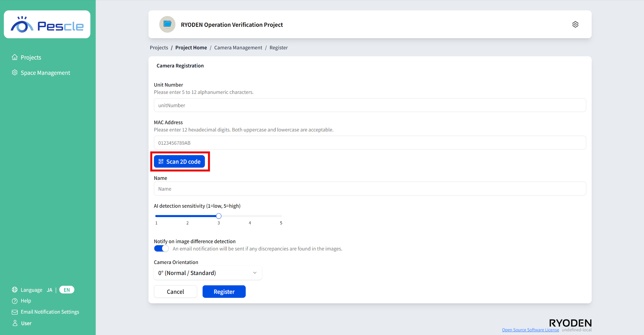Click the Email Notification envelope icon

pyautogui.click(x=15, y=312)
